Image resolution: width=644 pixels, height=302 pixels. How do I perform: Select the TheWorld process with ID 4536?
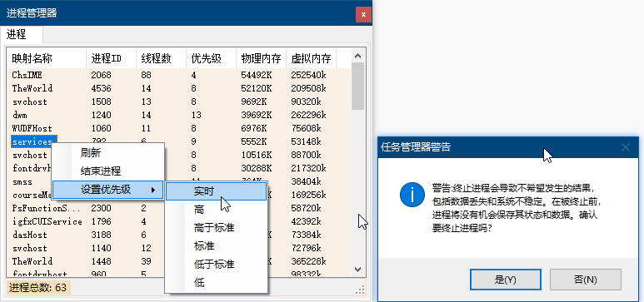click(178, 88)
